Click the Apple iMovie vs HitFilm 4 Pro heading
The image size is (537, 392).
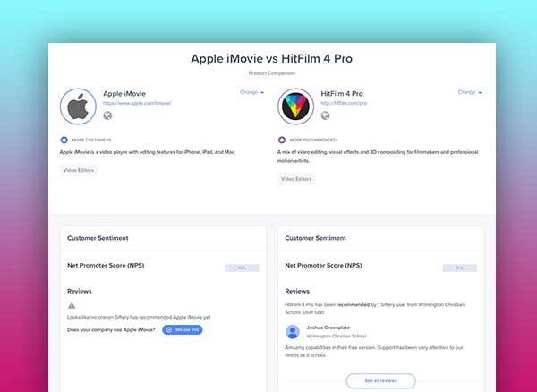pos(271,58)
